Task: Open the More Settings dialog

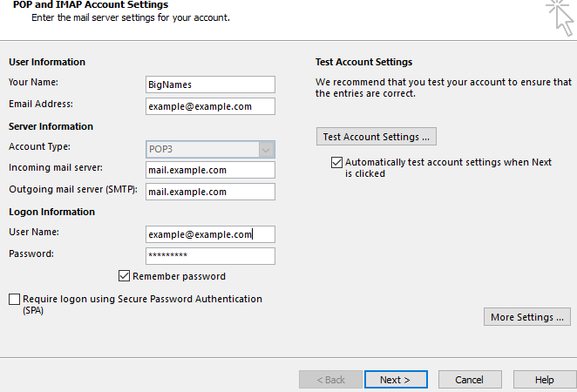Action: [526, 317]
